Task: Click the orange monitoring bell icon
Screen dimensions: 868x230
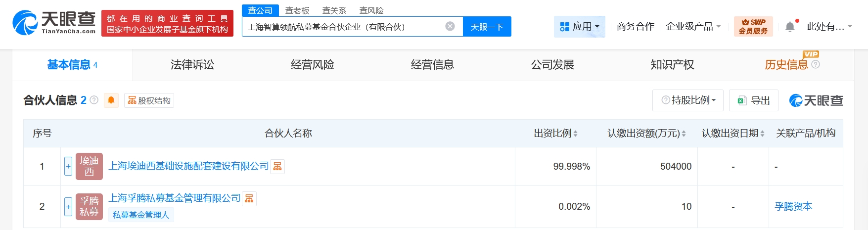Action: [111, 100]
